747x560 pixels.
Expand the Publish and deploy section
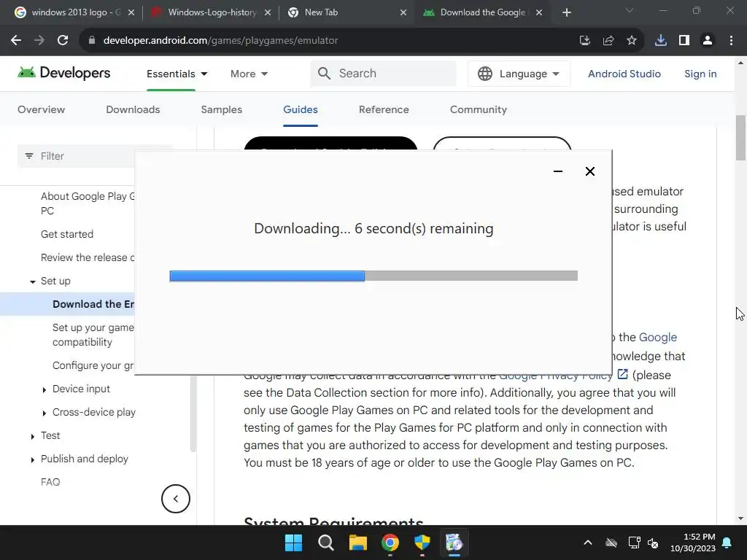32,459
